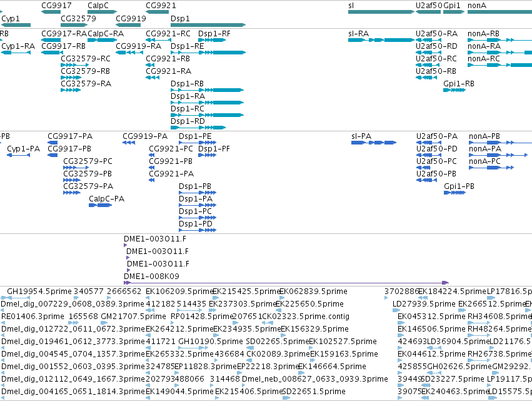532x401 pixels.
Task: Click the CG9917-RB transcript label
Action: tap(63, 46)
